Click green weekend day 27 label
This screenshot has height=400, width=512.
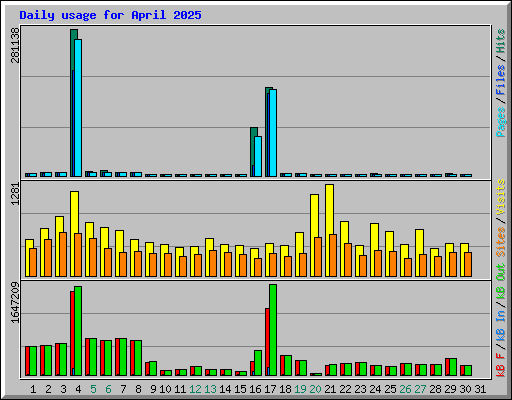pyautogui.click(x=420, y=389)
